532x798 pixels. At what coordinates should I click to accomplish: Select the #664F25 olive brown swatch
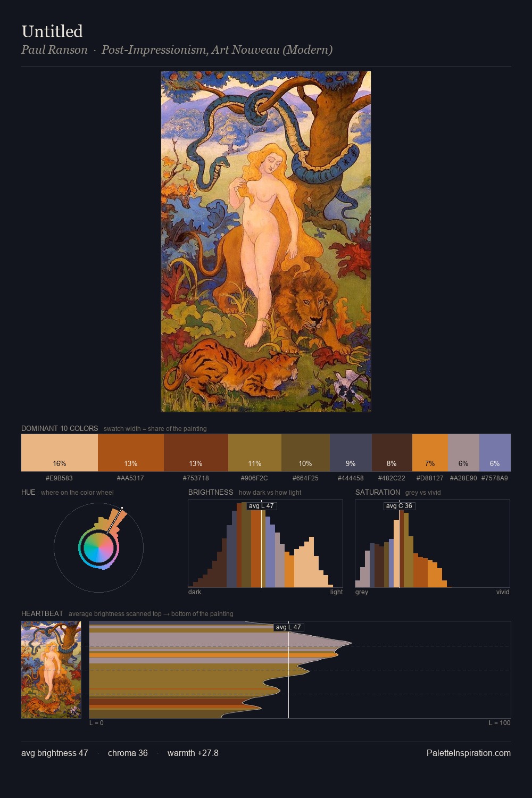pyautogui.click(x=305, y=453)
